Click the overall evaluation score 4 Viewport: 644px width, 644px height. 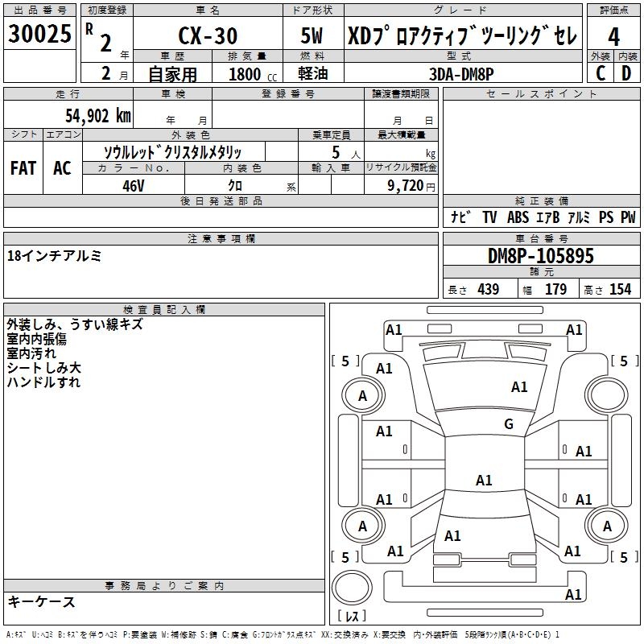point(613,37)
